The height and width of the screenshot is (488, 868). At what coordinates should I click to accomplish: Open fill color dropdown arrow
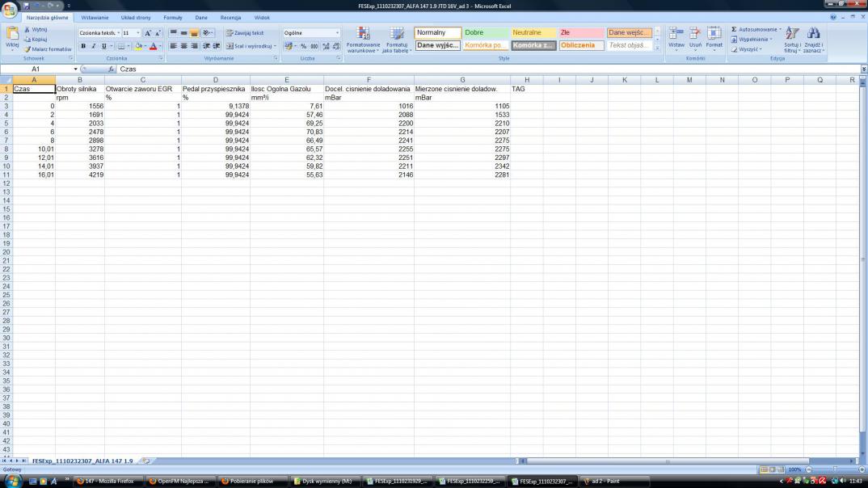pyautogui.click(x=145, y=47)
